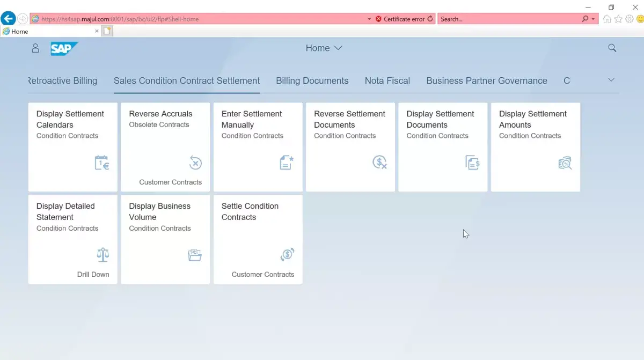Restore the browser window
This screenshot has height=360, width=644.
click(x=611, y=7)
